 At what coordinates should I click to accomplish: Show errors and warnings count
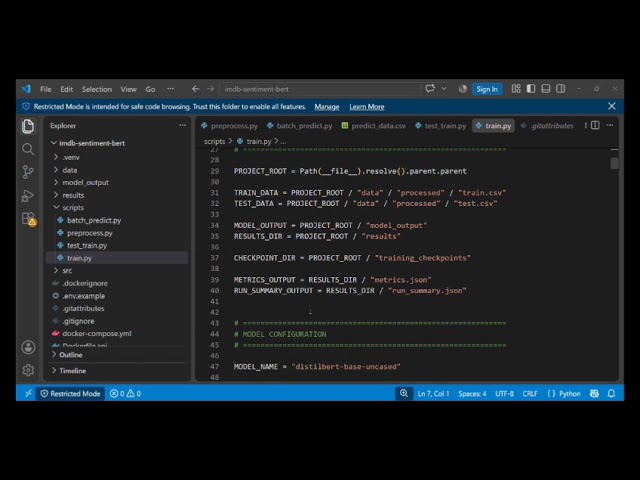point(125,393)
